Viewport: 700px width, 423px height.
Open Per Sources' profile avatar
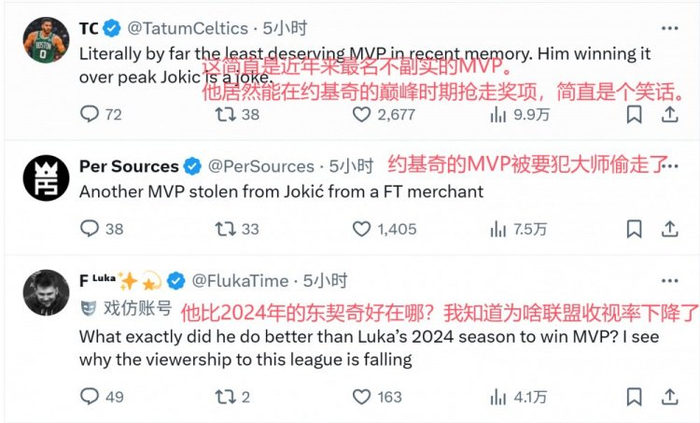[44, 177]
